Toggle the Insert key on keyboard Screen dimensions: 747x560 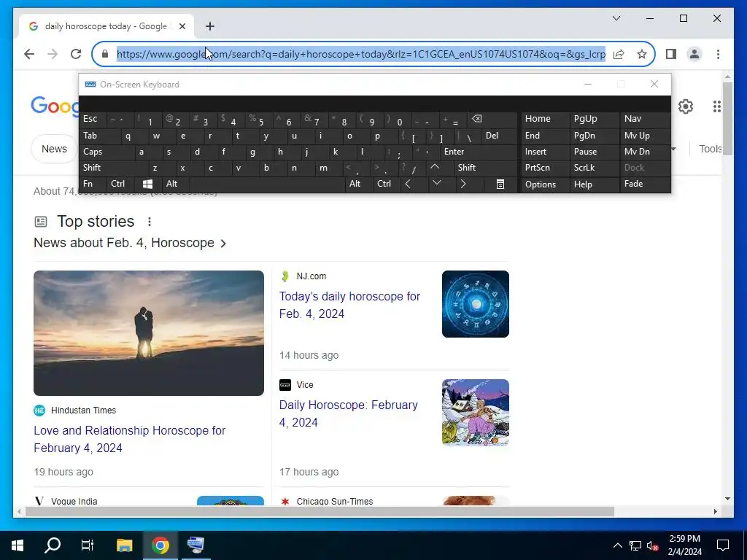544,152
